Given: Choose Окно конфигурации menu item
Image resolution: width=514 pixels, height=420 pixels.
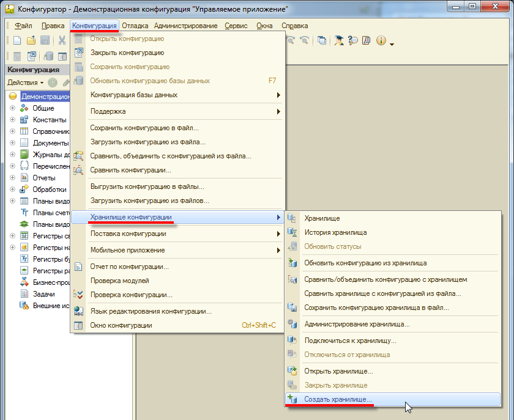Looking at the screenshot, I should coord(177,326).
